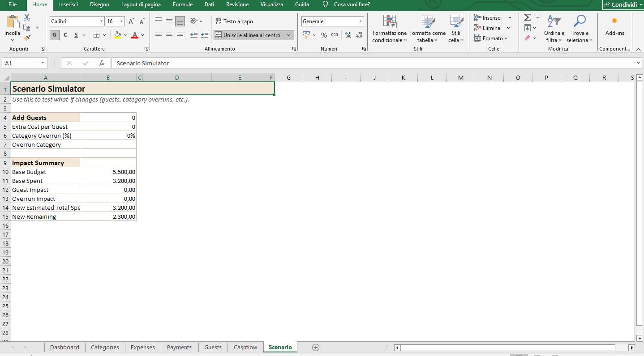
Task: Toggle bold formatting (G) button
Action: (54, 35)
